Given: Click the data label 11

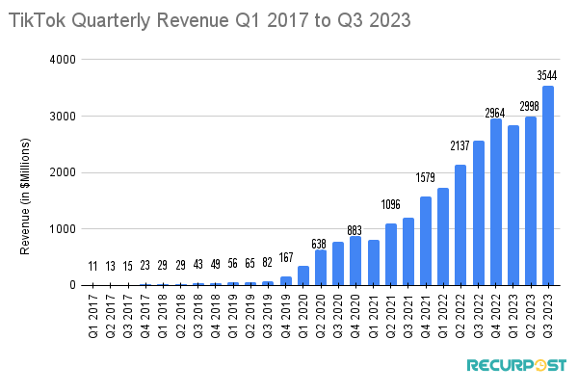Looking at the screenshot, I should click(x=92, y=266).
